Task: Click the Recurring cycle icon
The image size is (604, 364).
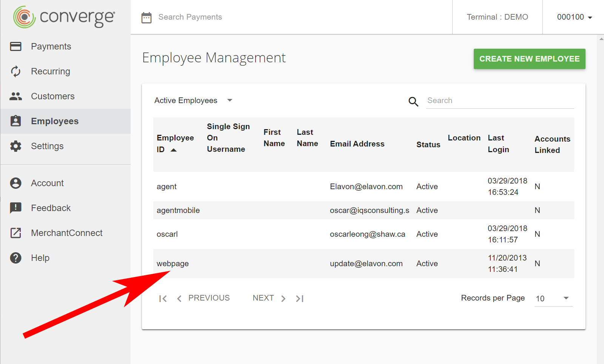Action: click(x=15, y=71)
